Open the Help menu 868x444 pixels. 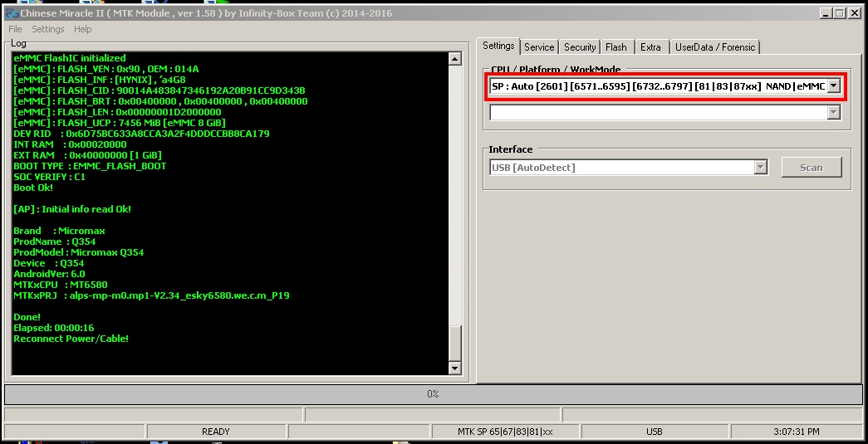82,29
